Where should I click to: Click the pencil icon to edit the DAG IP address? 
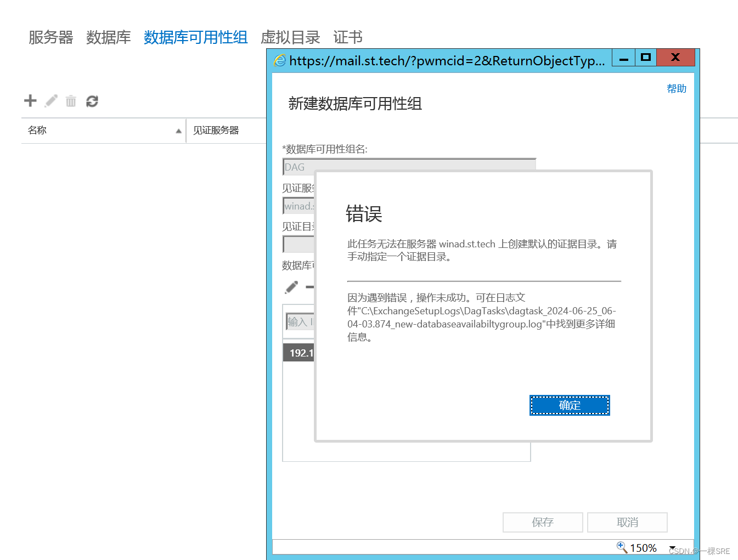(291, 287)
